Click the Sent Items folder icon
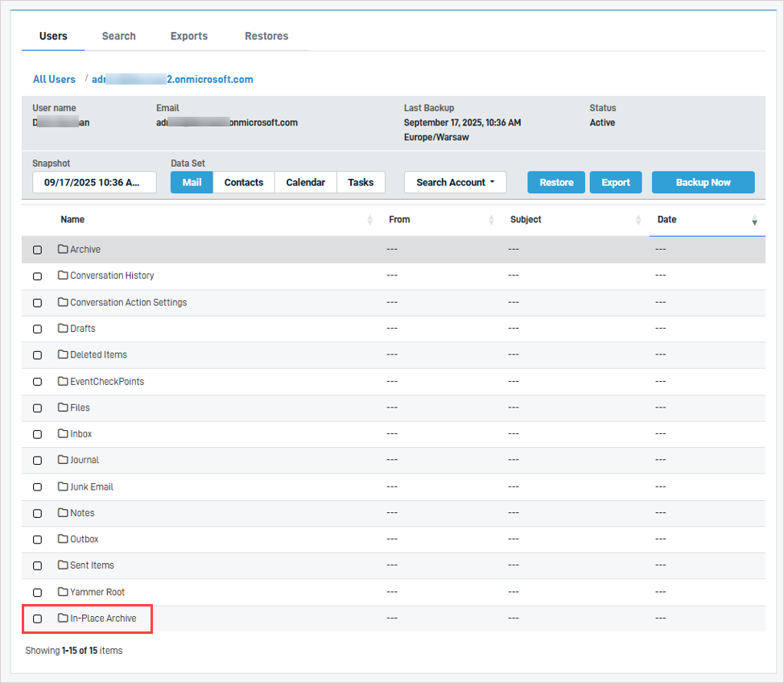784x683 pixels. 63,565
